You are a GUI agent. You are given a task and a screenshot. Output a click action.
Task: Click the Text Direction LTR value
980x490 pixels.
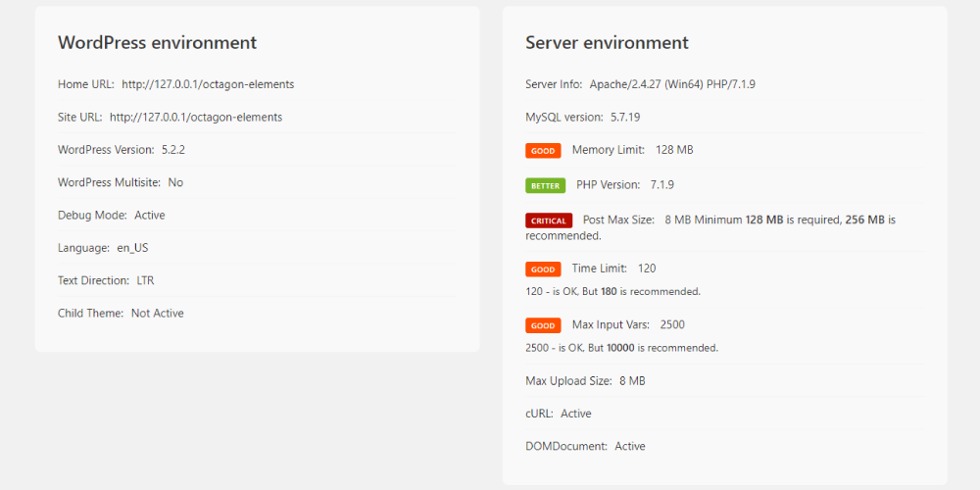click(x=145, y=280)
